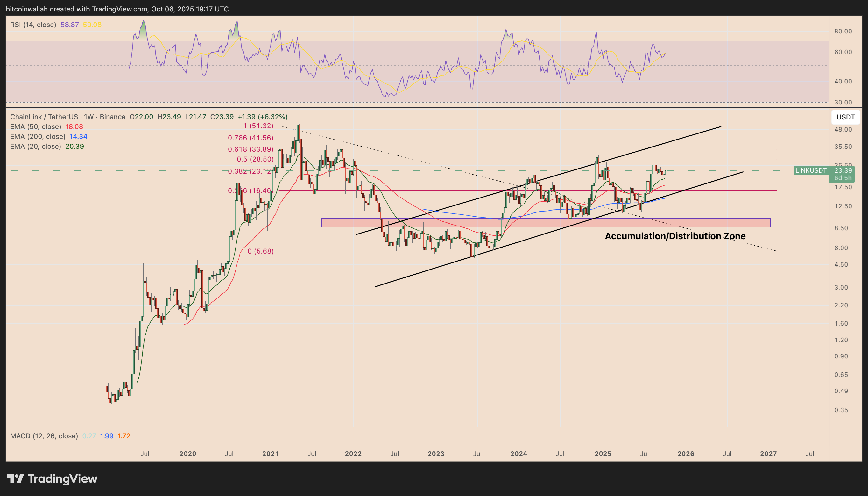Click the LINKUSDT price label tag
868x496 pixels.
(810, 171)
